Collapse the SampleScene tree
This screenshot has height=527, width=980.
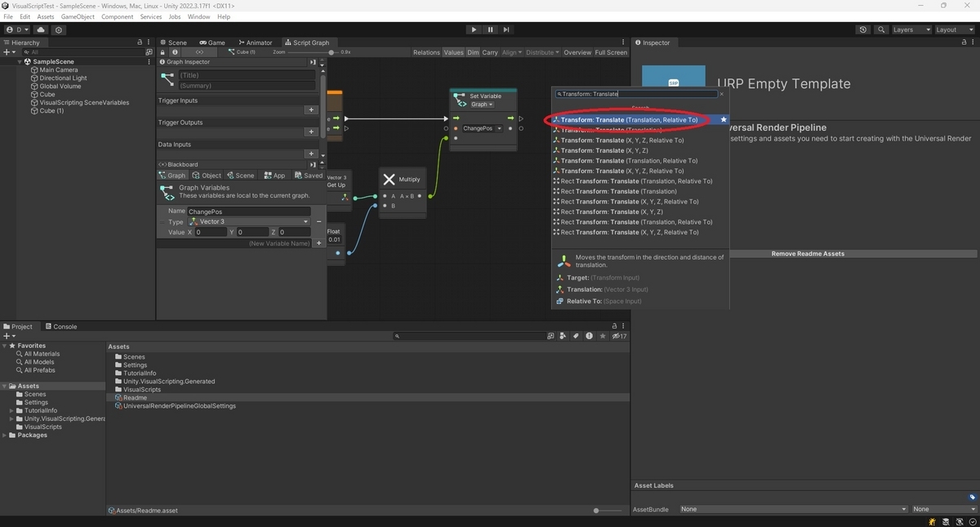[x=20, y=62]
